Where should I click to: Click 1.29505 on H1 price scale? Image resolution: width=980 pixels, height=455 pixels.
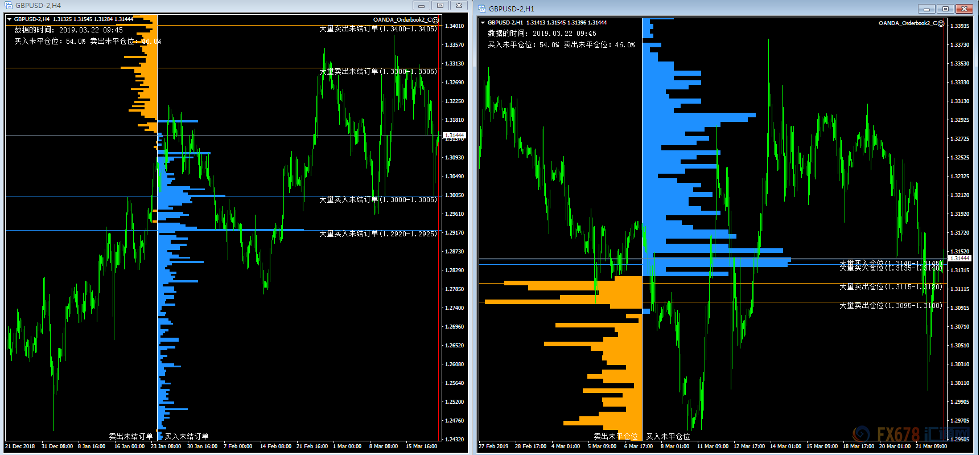coord(960,439)
